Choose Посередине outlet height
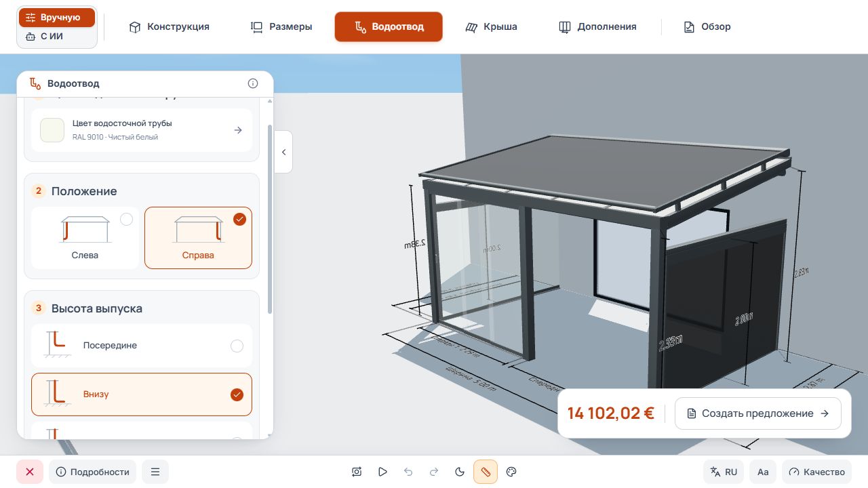868x488 pixels. (142, 346)
